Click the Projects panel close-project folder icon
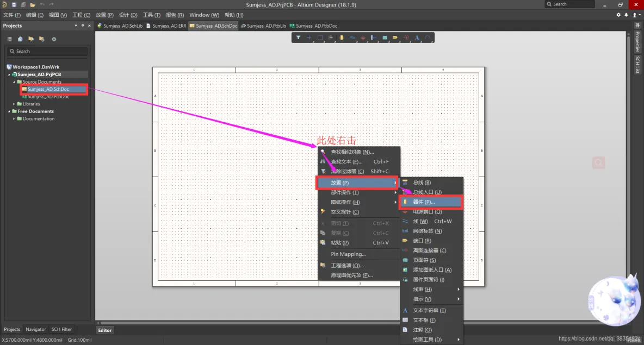644x345 pixels. [41, 39]
